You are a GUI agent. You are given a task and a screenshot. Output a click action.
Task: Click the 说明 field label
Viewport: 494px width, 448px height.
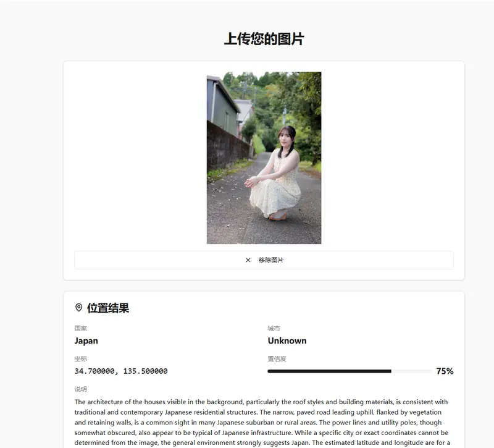(x=81, y=389)
